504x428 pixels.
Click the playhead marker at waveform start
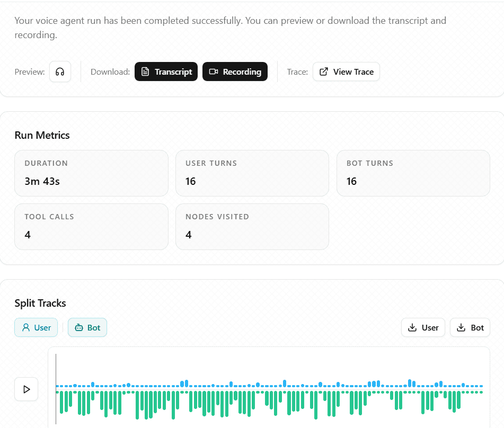56,389
